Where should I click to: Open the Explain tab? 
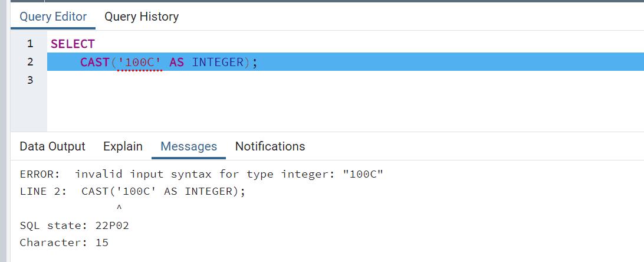[123, 146]
